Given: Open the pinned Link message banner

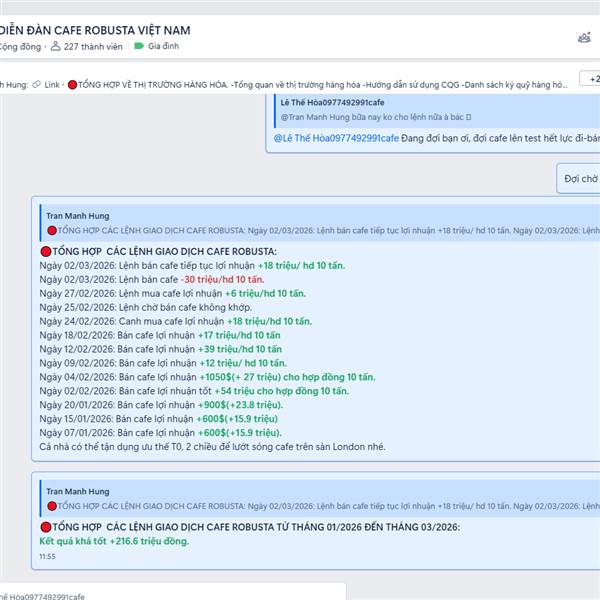Looking at the screenshot, I should point(284,85).
